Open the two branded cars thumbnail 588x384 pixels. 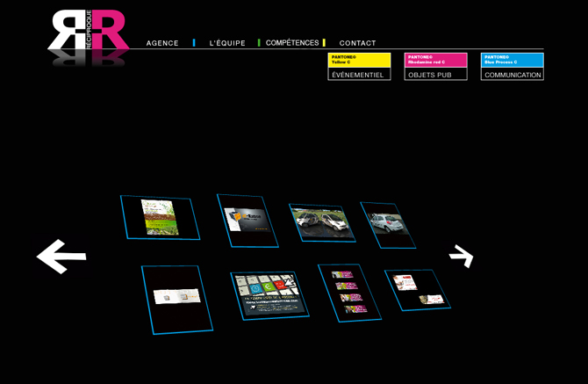322,222
